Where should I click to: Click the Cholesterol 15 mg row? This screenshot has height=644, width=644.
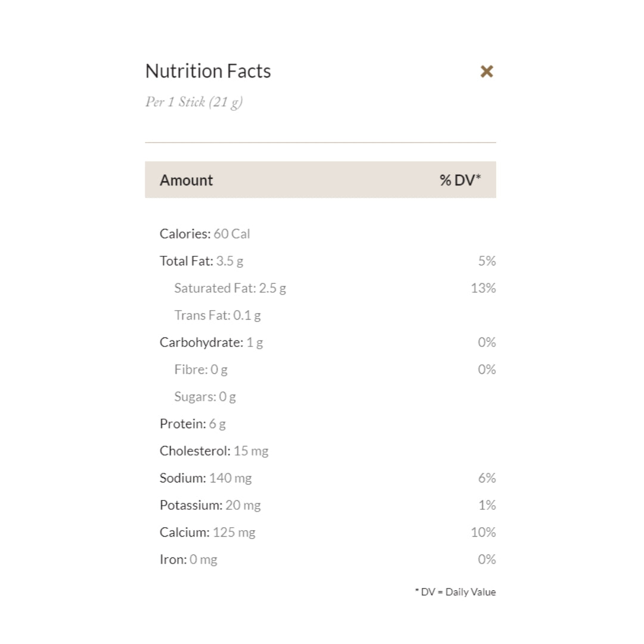[x=213, y=451]
